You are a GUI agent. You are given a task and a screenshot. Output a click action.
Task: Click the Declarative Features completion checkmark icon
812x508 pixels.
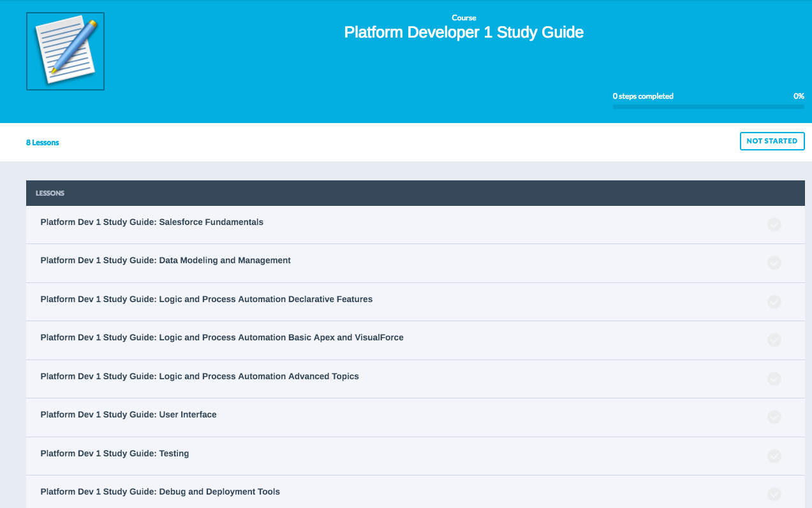click(x=774, y=301)
